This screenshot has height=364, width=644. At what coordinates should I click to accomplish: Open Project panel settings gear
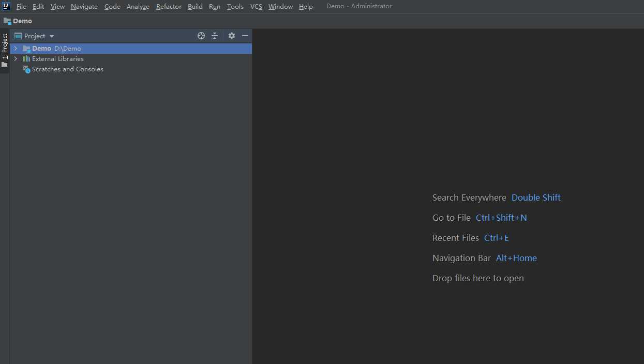(x=231, y=36)
